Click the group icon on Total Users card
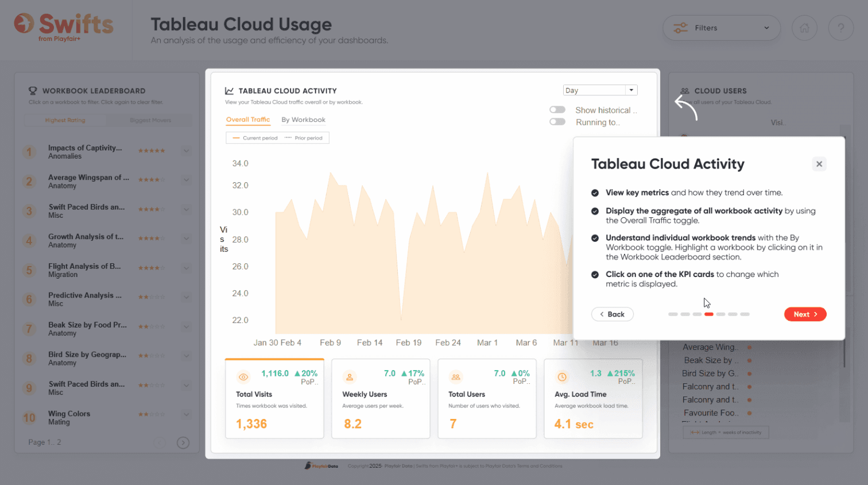 coord(456,377)
